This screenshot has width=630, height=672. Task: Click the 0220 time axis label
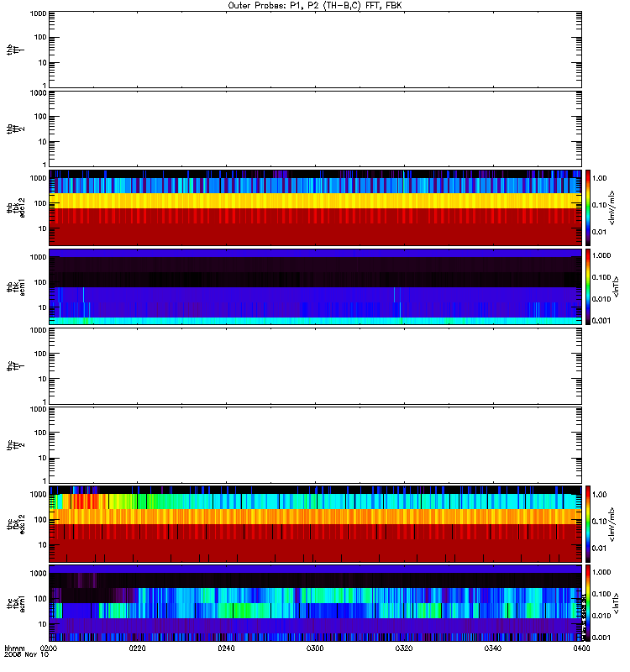pyautogui.click(x=137, y=648)
